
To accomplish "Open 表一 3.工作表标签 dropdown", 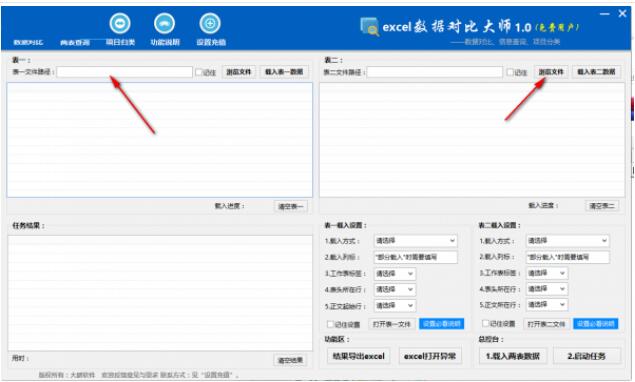I will click(x=394, y=273).
